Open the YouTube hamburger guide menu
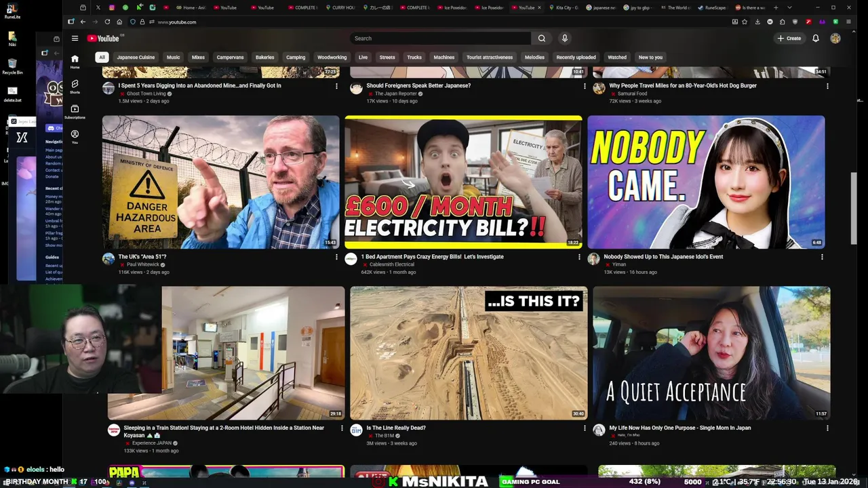 (x=75, y=39)
